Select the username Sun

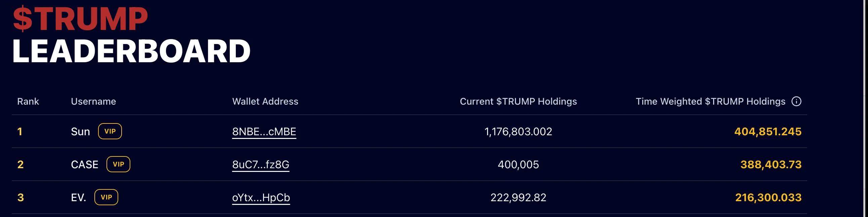pos(81,132)
